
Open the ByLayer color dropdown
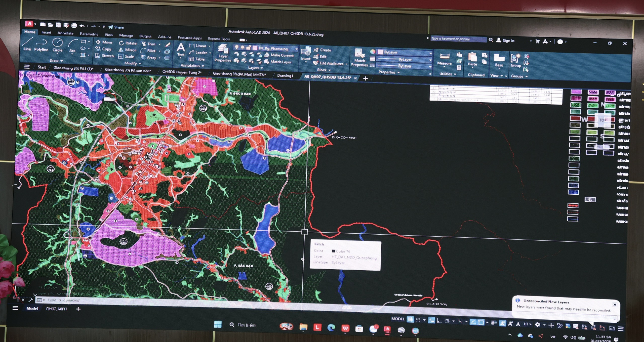(430, 53)
